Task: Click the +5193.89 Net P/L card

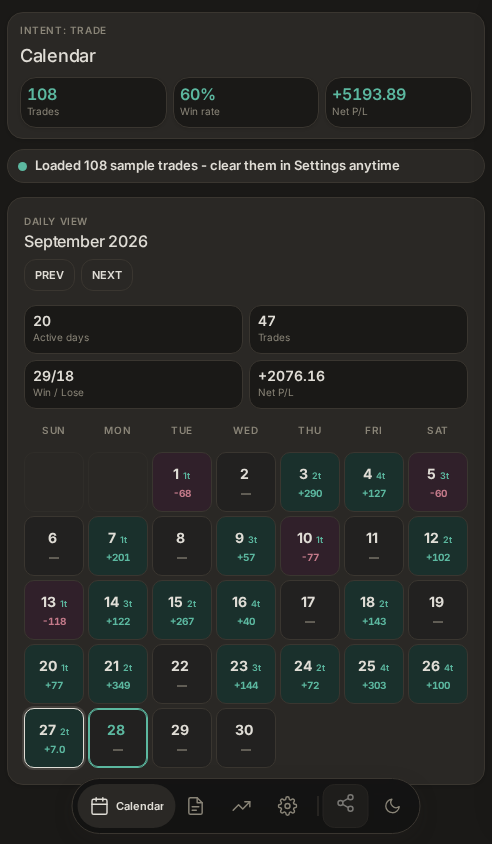Action: (x=398, y=102)
